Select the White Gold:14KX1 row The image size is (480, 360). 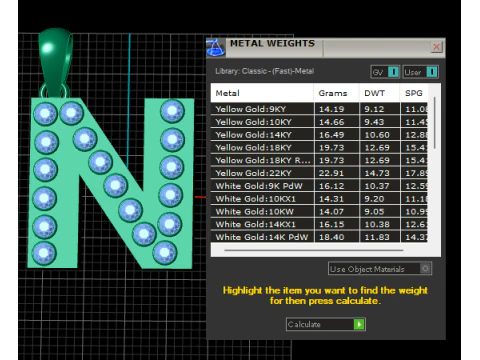319,224
